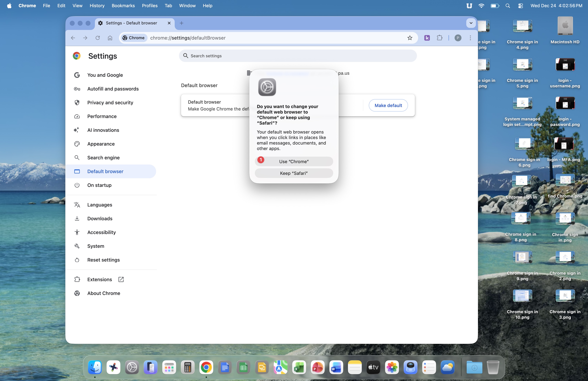Viewport: 588px width, 381px height.
Task: Open Extensions external link in sidebar
Action: 100,279
